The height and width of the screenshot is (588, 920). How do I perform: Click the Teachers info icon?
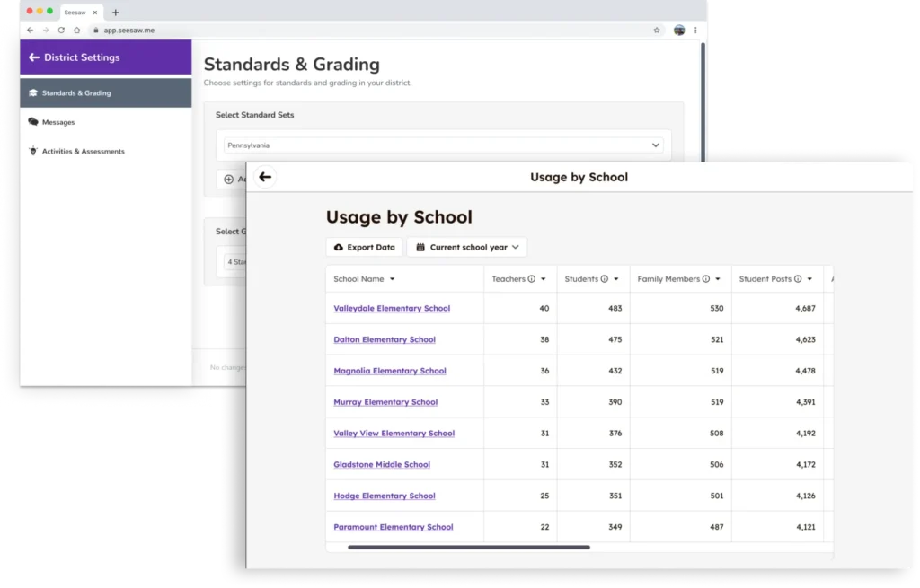pyautogui.click(x=532, y=279)
